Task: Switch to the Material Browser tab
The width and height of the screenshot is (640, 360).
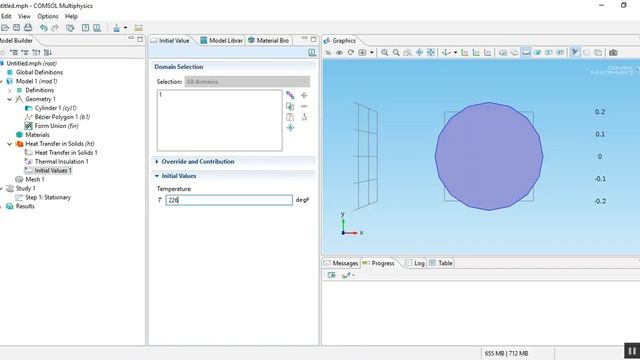Action: click(x=269, y=40)
